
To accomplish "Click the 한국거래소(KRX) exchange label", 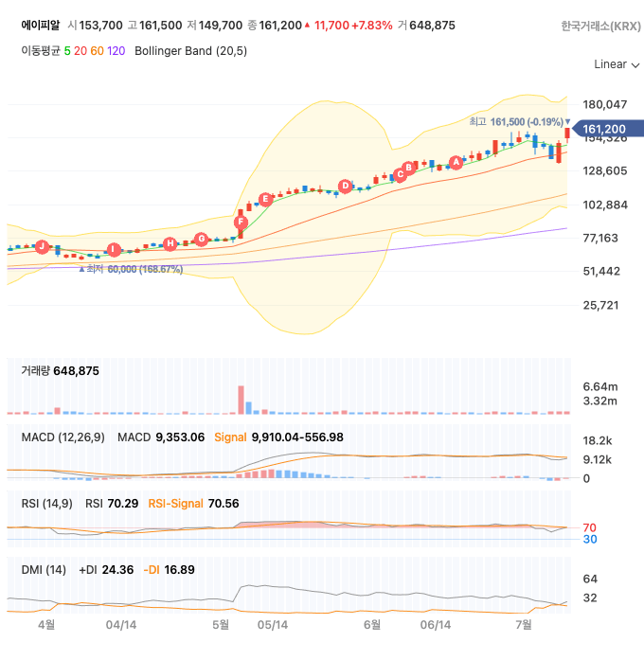I will [600, 27].
